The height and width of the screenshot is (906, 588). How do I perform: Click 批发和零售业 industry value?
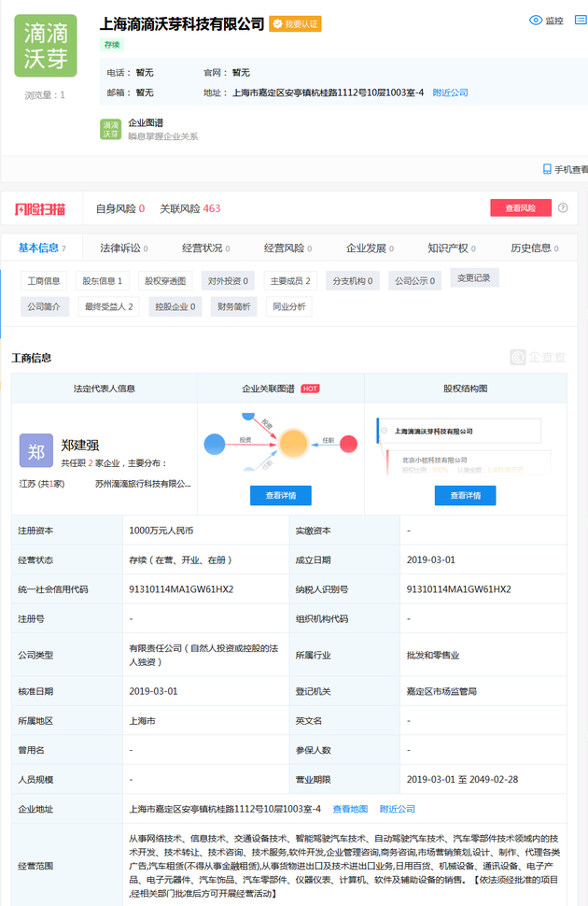[433, 656]
